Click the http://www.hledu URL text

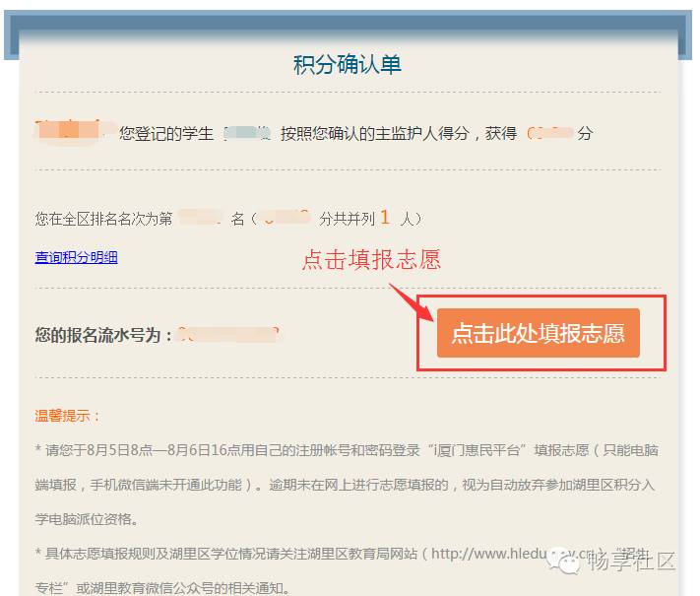[489, 554]
